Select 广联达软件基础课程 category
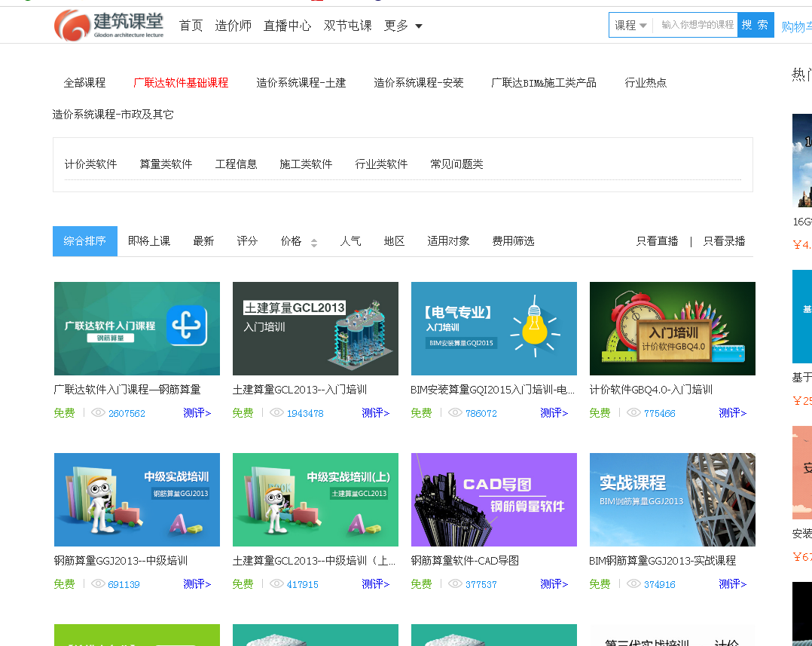This screenshot has width=812, height=646. 181,83
